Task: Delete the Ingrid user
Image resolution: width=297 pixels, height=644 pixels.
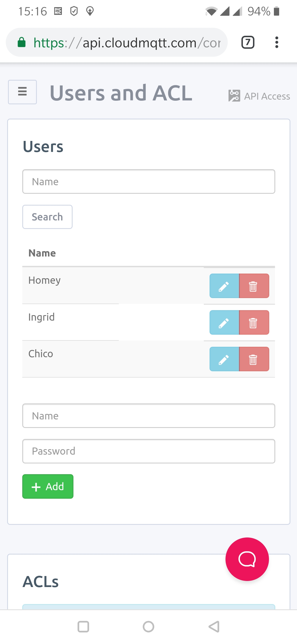Action: coord(254,323)
